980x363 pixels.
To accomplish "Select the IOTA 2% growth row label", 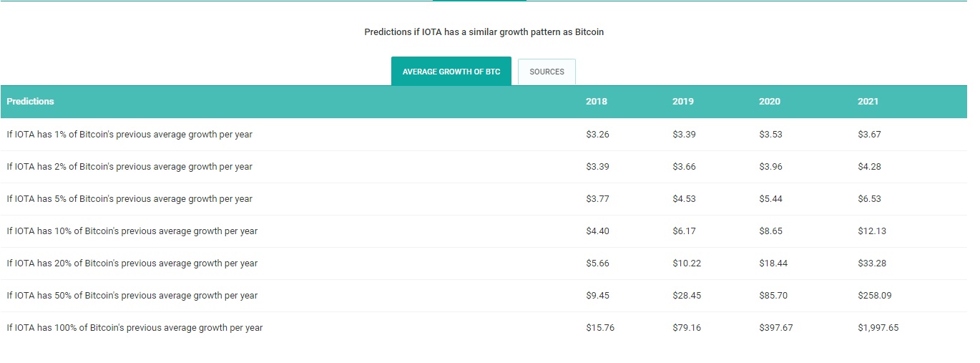I will tap(129, 167).
